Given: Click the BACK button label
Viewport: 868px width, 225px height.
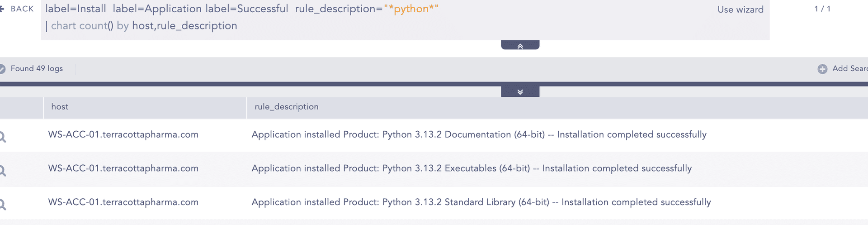Looking at the screenshot, I should point(22,9).
